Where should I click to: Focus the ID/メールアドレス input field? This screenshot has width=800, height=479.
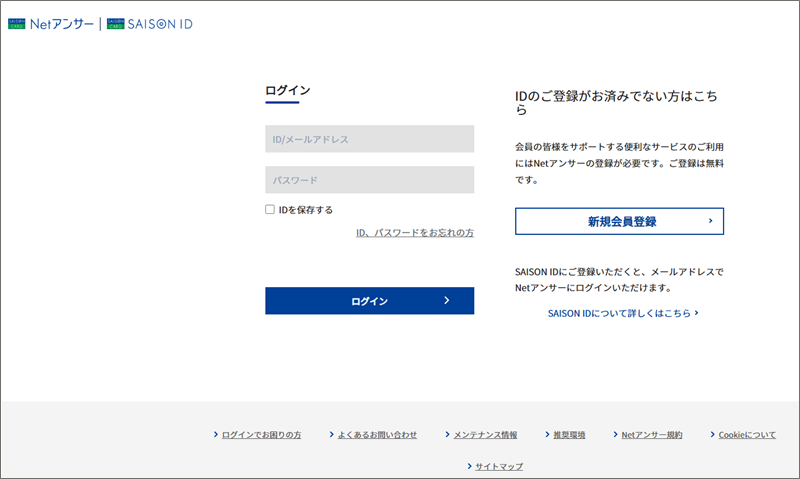click(x=369, y=139)
